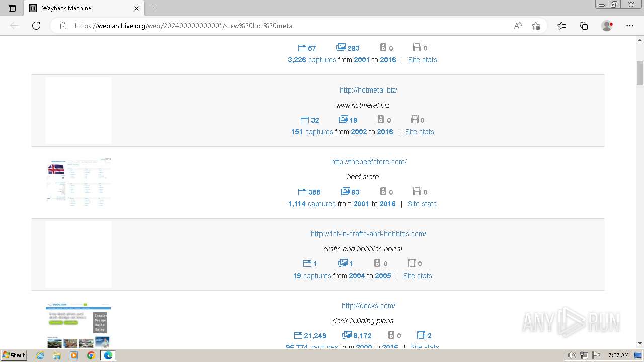
Task: Jump to 2016 captures of thebeefstore.com
Action: (388, 204)
